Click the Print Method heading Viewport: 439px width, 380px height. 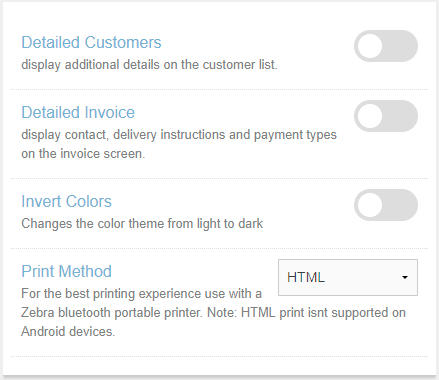point(66,271)
